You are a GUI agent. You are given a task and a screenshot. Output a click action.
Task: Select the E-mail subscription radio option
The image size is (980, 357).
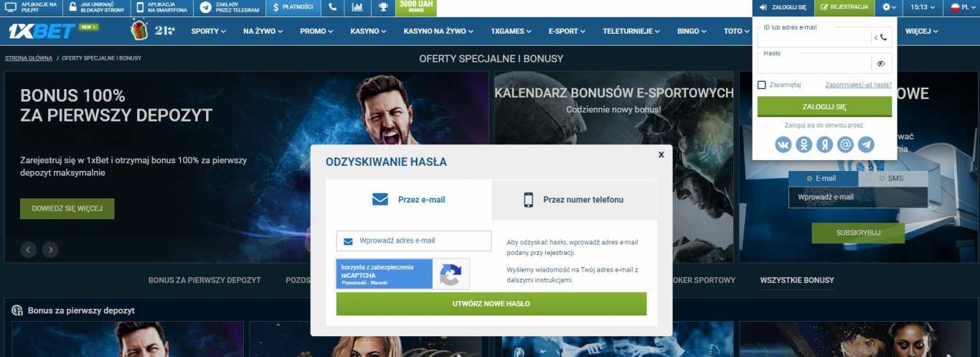coord(823,178)
